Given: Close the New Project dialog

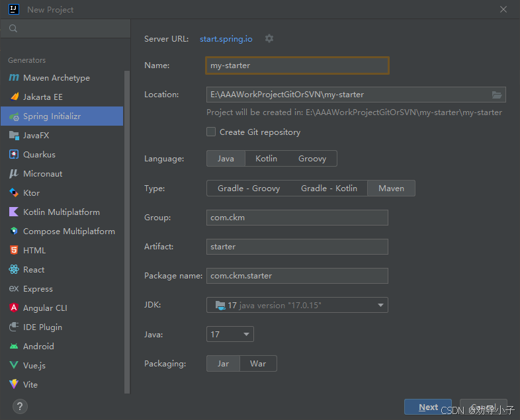Looking at the screenshot, I should point(503,9).
